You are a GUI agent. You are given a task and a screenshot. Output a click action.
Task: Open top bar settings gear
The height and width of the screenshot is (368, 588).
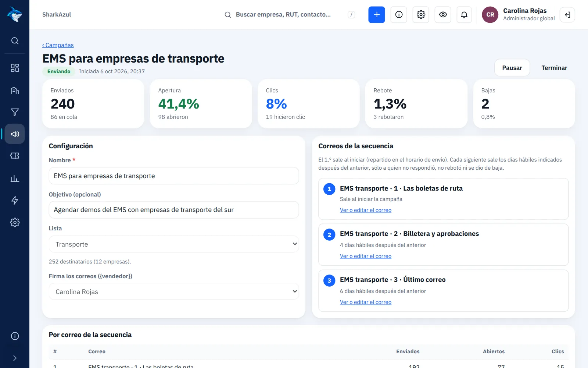tap(421, 15)
